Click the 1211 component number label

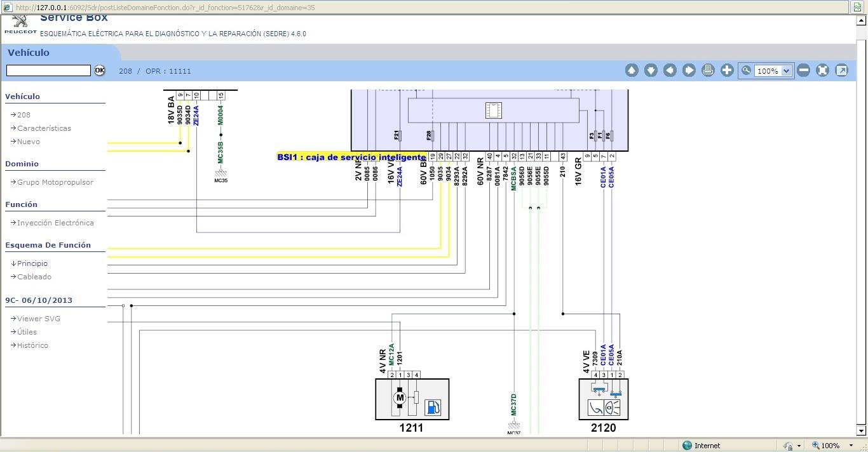pos(411,428)
